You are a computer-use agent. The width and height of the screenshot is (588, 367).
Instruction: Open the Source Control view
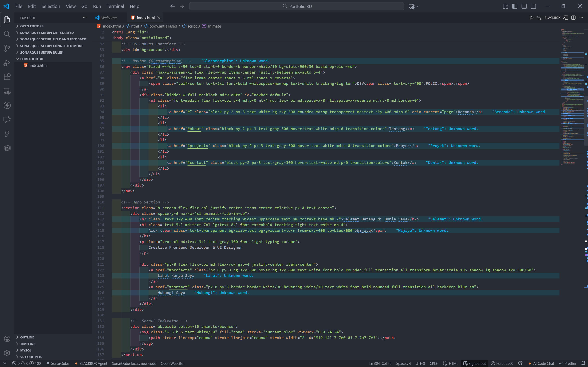tap(7, 48)
